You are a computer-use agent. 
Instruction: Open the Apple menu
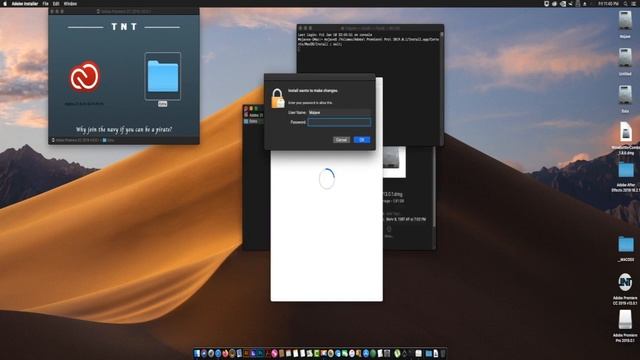pyautogui.click(x=5, y=4)
